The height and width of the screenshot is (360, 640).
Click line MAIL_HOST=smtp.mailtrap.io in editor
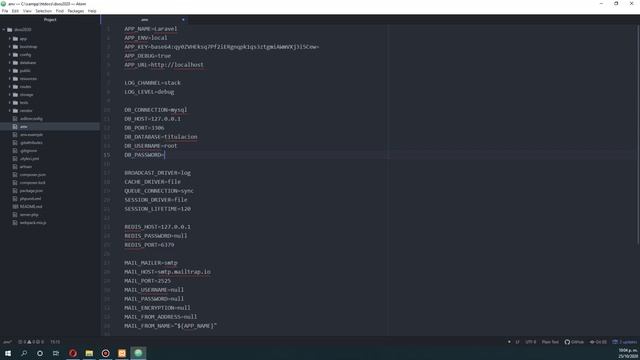pos(168,272)
